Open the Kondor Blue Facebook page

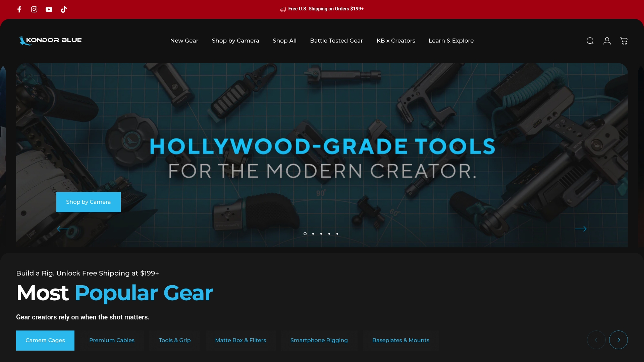pyautogui.click(x=19, y=9)
